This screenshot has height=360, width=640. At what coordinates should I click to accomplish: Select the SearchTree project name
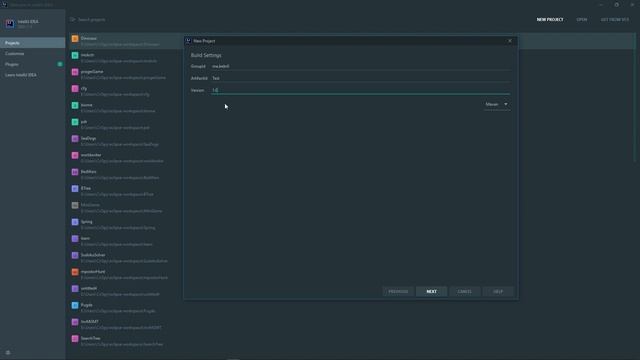click(x=91, y=338)
